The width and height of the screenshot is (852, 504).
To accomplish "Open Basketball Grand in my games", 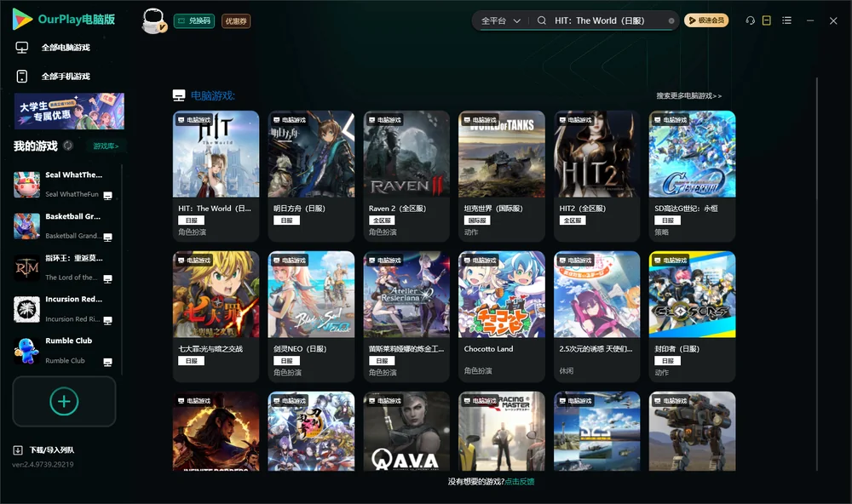I will [x=64, y=226].
